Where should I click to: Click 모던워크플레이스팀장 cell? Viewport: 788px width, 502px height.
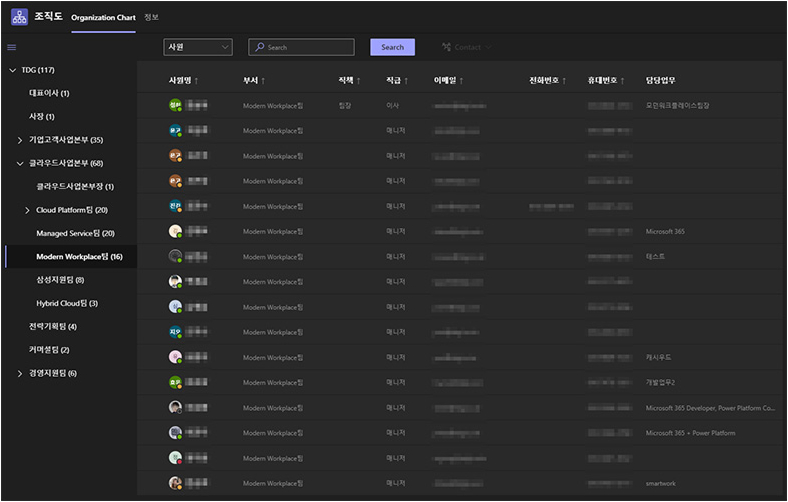pos(677,106)
